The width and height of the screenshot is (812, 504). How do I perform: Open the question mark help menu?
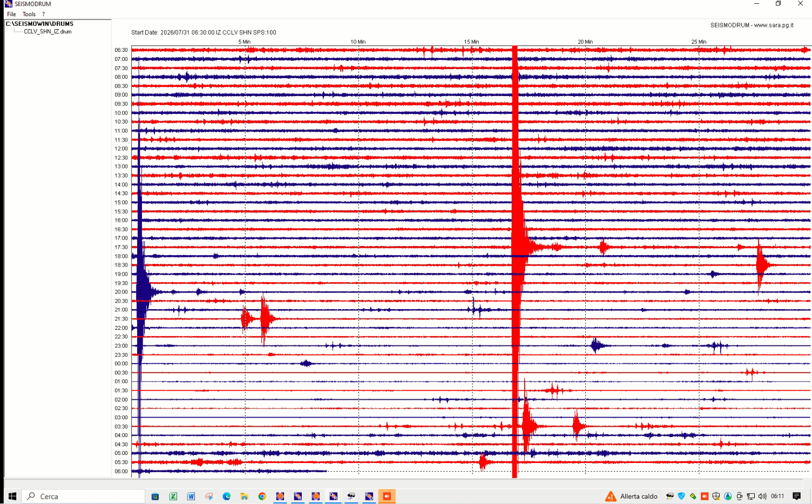[43, 14]
